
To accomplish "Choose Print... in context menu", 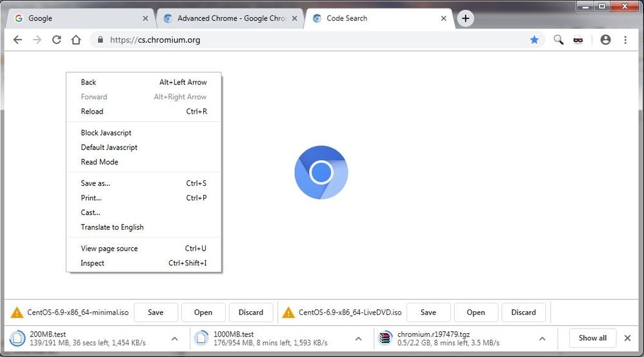I will 144,198.
